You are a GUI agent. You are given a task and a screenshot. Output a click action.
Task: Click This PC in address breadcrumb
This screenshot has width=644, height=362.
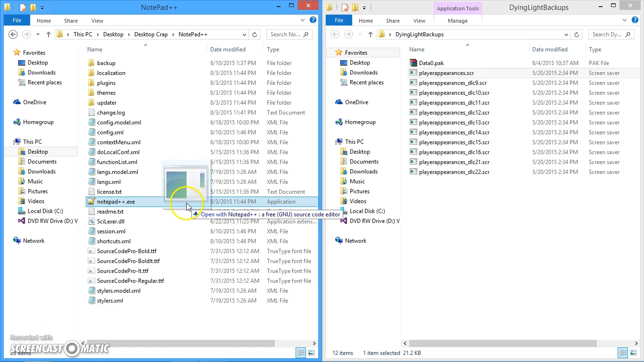[83, 34]
